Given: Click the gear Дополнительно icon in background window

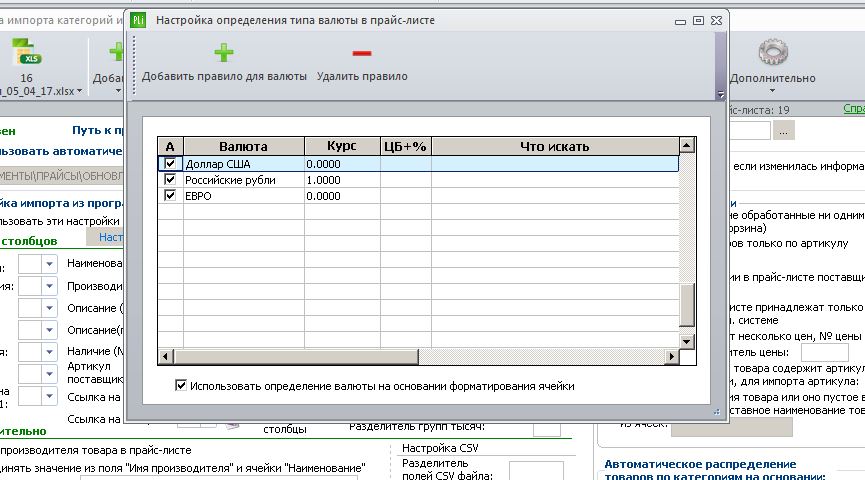Looking at the screenshot, I should [772, 52].
